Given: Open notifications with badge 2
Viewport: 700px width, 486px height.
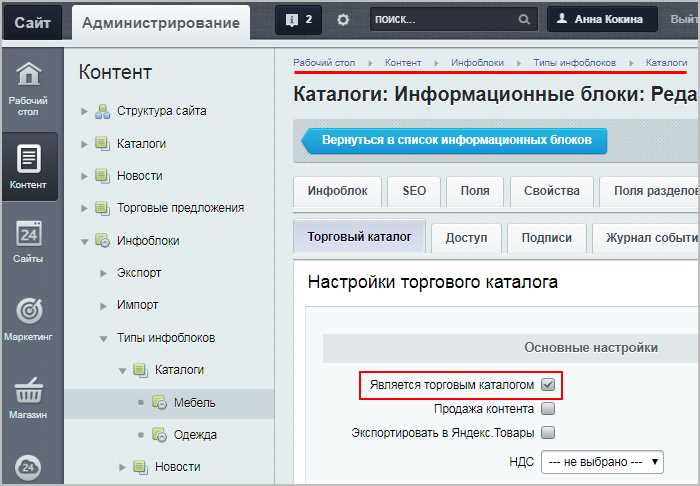Looking at the screenshot, I should pyautogui.click(x=298, y=20).
